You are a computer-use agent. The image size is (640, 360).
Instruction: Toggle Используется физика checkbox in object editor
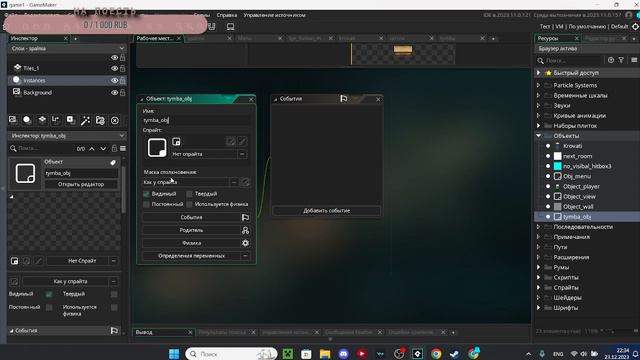pos(189,204)
